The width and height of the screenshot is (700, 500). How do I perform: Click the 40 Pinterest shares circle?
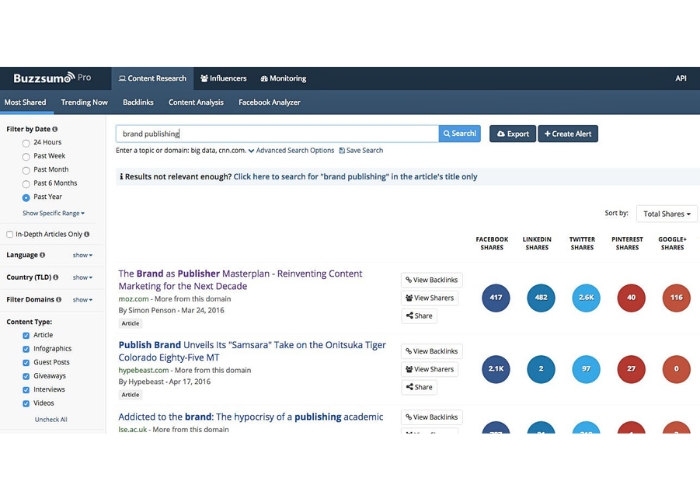click(x=631, y=298)
